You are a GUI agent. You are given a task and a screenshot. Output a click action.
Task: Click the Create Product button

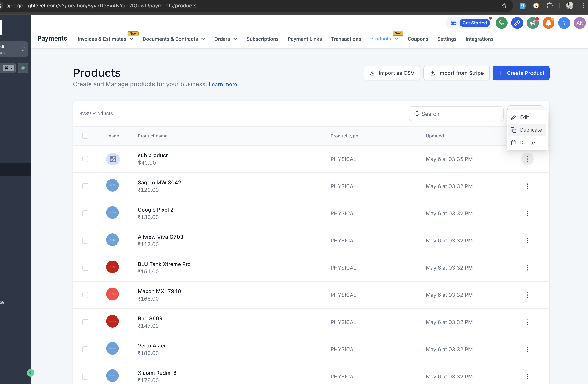pyautogui.click(x=521, y=73)
